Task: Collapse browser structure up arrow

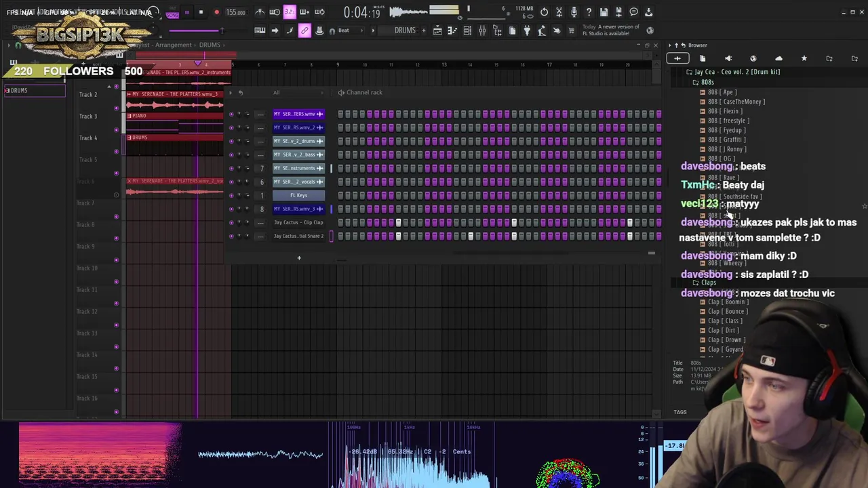Action: click(676, 45)
